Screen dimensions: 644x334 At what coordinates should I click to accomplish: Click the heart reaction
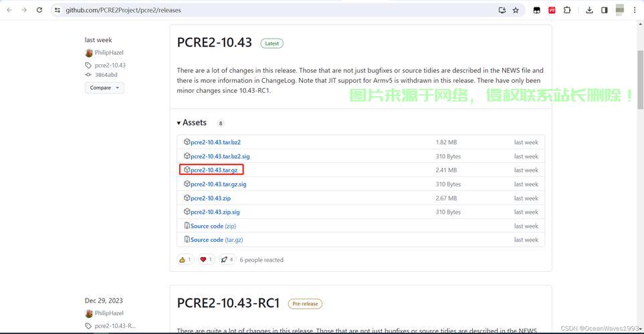(206, 260)
